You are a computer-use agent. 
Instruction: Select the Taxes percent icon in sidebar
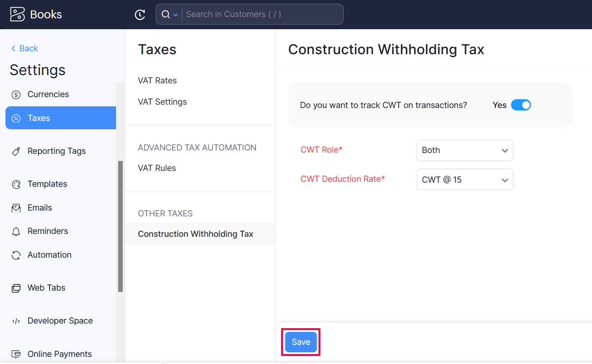(x=16, y=118)
